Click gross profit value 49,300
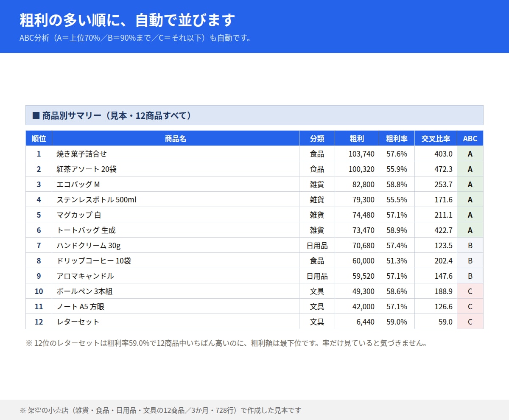The height and width of the screenshot is (420, 509). coord(357,291)
